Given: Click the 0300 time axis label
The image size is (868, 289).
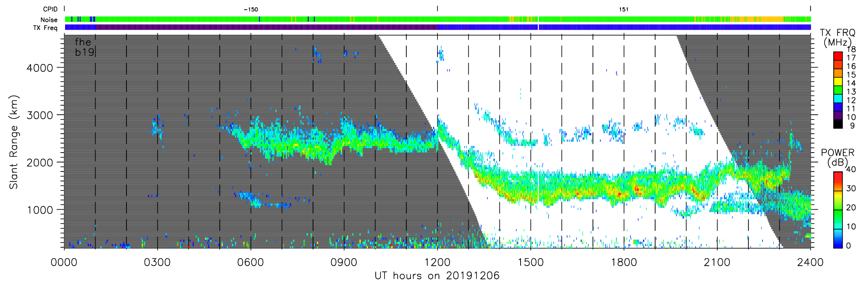Looking at the screenshot, I should coord(157,263).
